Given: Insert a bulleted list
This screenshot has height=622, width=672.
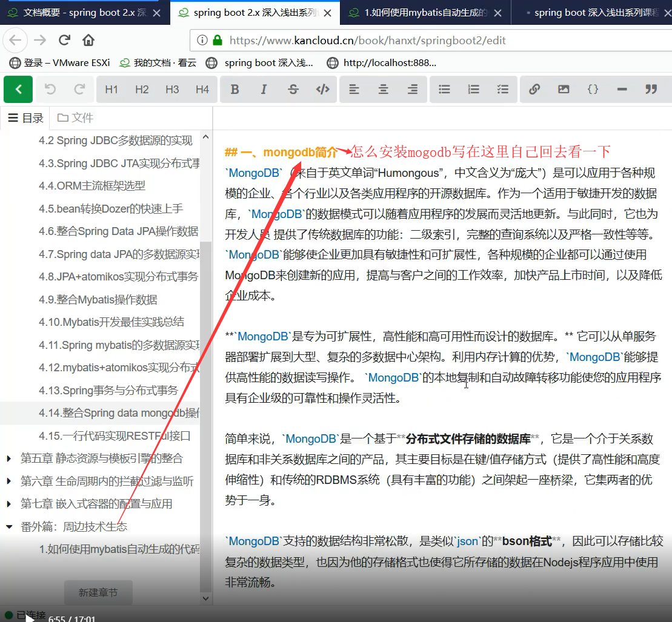Looking at the screenshot, I should pos(444,89).
